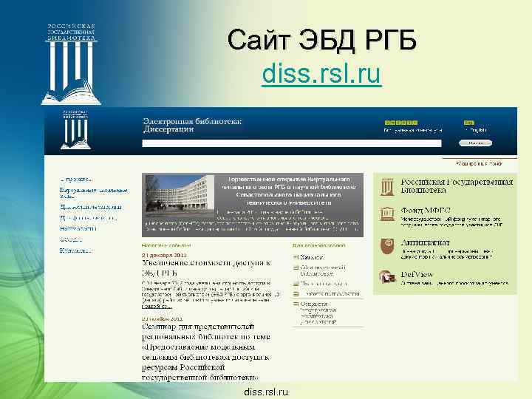Open the Семинар для представителей региональных библиотек article
532x399 pixels.
206,352
